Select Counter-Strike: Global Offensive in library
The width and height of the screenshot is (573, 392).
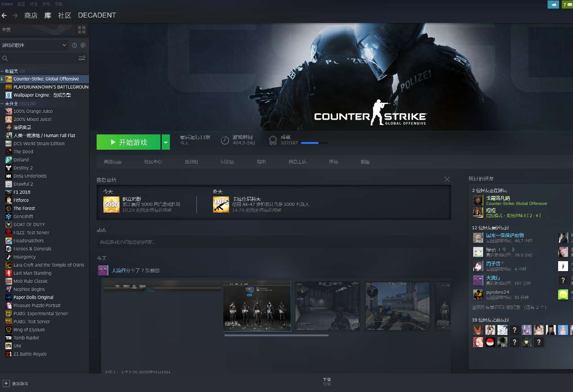pyautogui.click(x=46, y=79)
